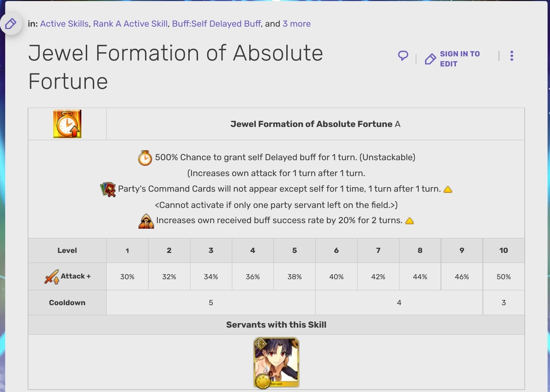This screenshot has width=550, height=392.
Task: Click the 'Level' row header
Action: pyautogui.click(x=67, y=250)
